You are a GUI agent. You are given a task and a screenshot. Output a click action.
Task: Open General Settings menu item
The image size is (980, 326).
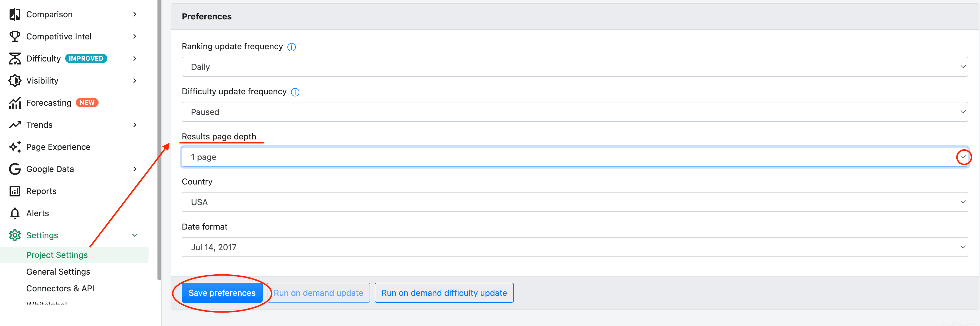click(x=58, y=272)
